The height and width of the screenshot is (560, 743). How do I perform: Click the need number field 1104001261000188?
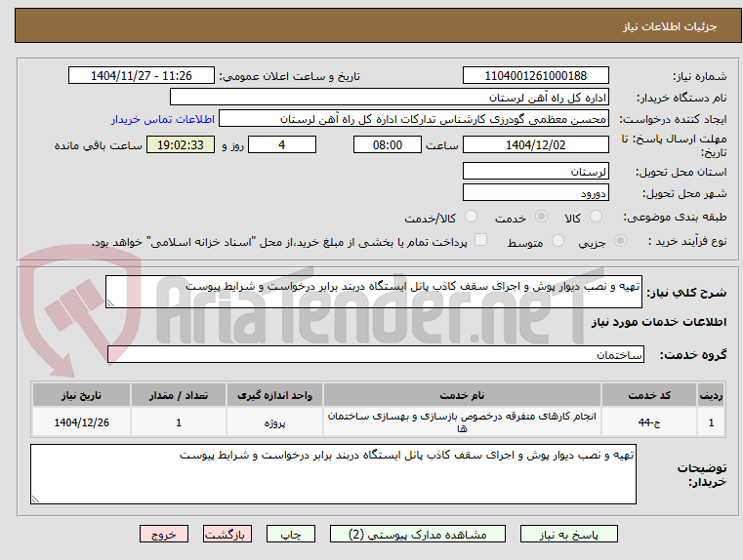click(535, 75)
